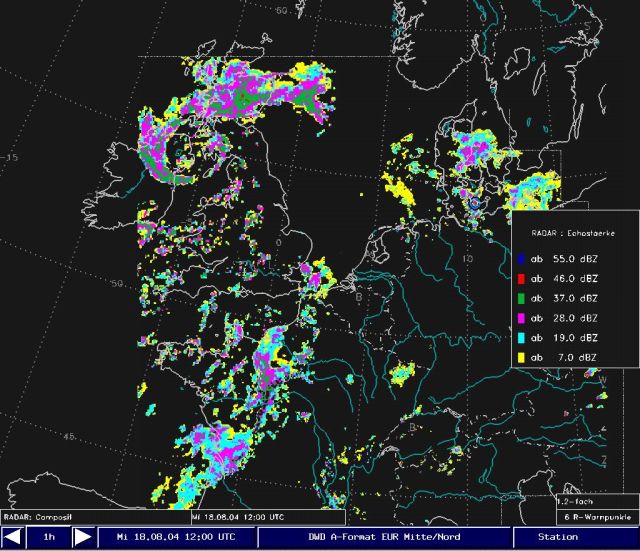Click the green 37.0 dBZ legend swatch
The image size is (640, 551).
(x=520, y=298)
